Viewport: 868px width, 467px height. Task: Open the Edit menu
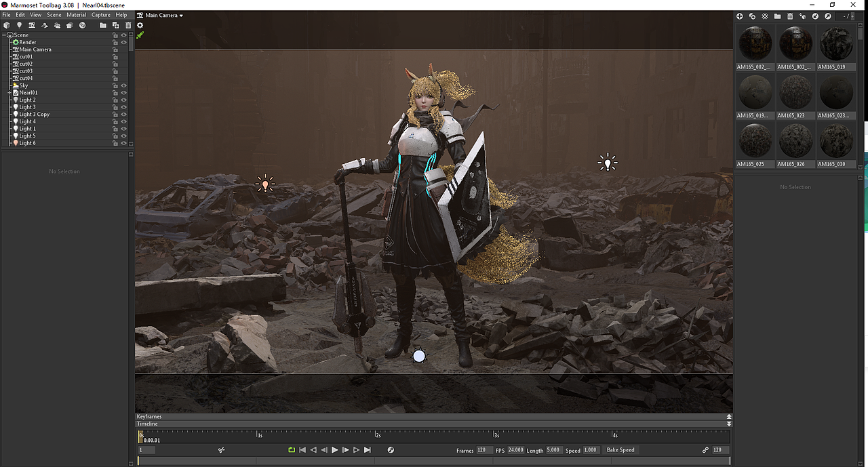pyautogui.click(x=20, y=15)
